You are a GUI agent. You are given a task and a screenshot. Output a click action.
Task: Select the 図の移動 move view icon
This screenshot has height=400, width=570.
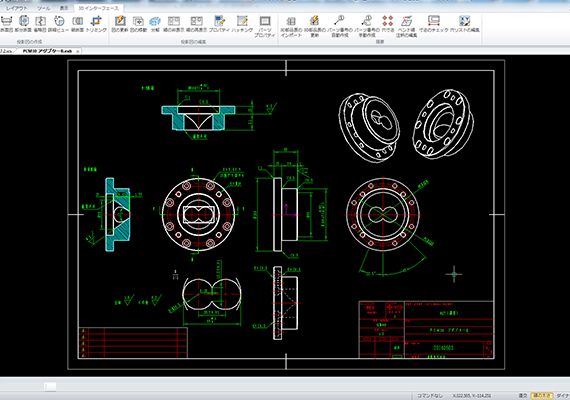tap(138, 24)
